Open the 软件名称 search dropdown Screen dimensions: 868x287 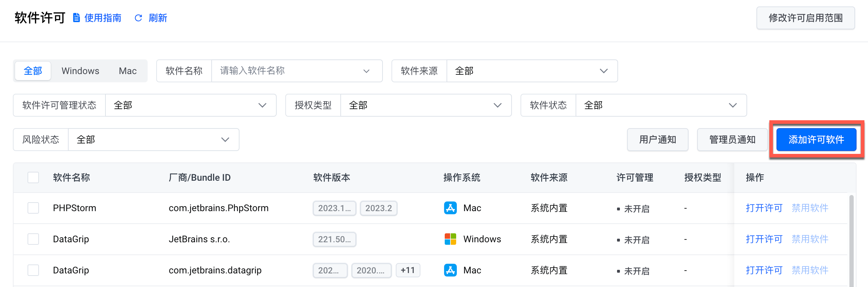tap(297, 71)
